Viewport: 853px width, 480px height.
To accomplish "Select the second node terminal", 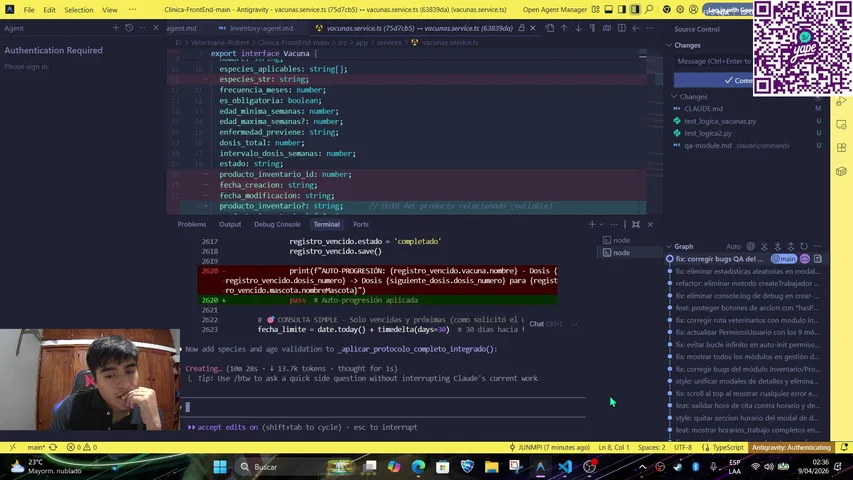I will click(617, 253).
